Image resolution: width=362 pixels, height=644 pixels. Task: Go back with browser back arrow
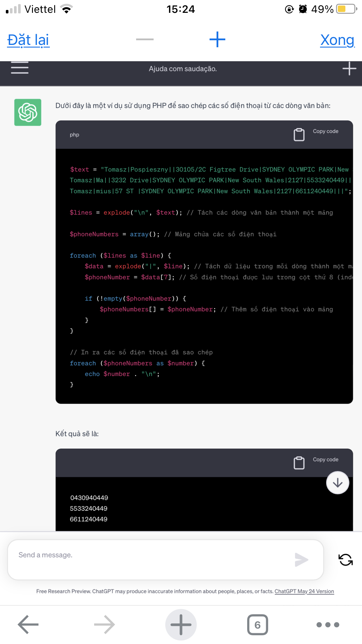(28, 624)
